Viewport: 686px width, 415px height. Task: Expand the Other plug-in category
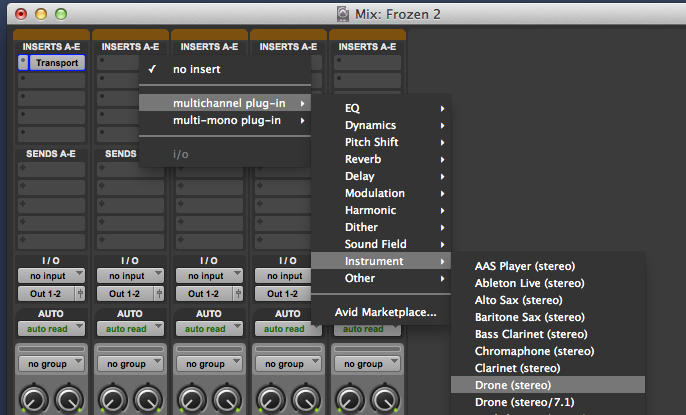tap(381, 278)
